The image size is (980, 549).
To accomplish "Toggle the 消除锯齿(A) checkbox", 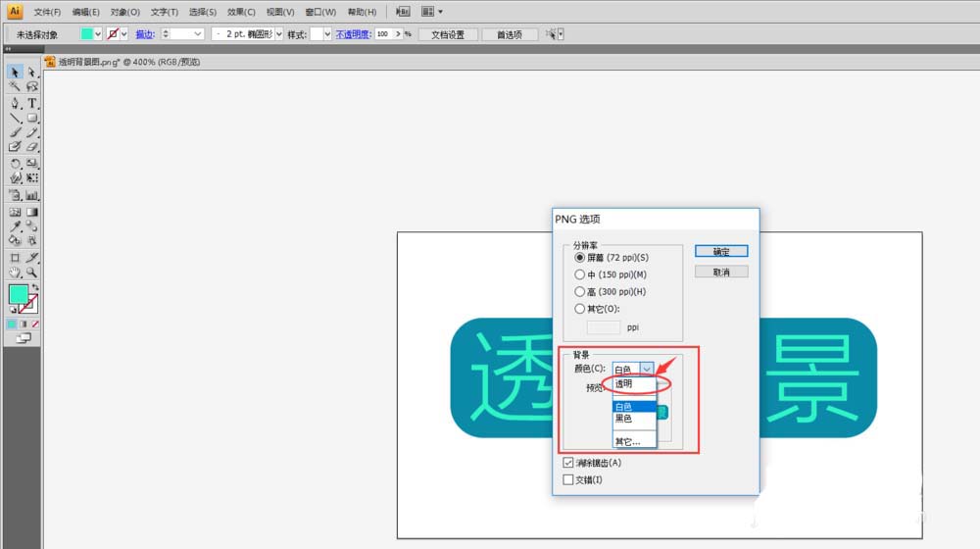I will [568, 463].
